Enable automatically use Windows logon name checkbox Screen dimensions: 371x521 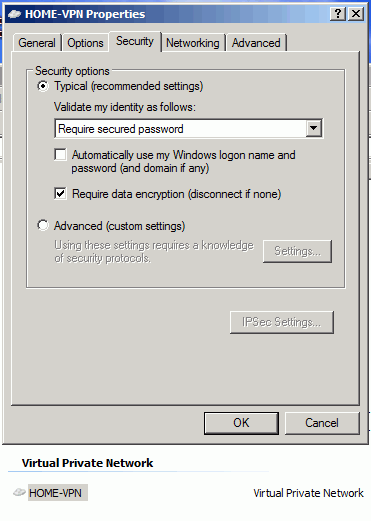[60, 155]
